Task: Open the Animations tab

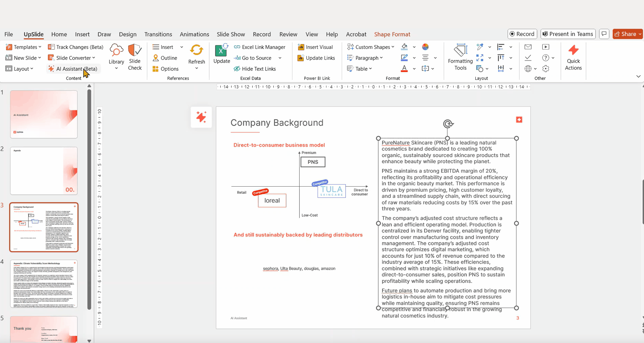Action: point(194,34)
